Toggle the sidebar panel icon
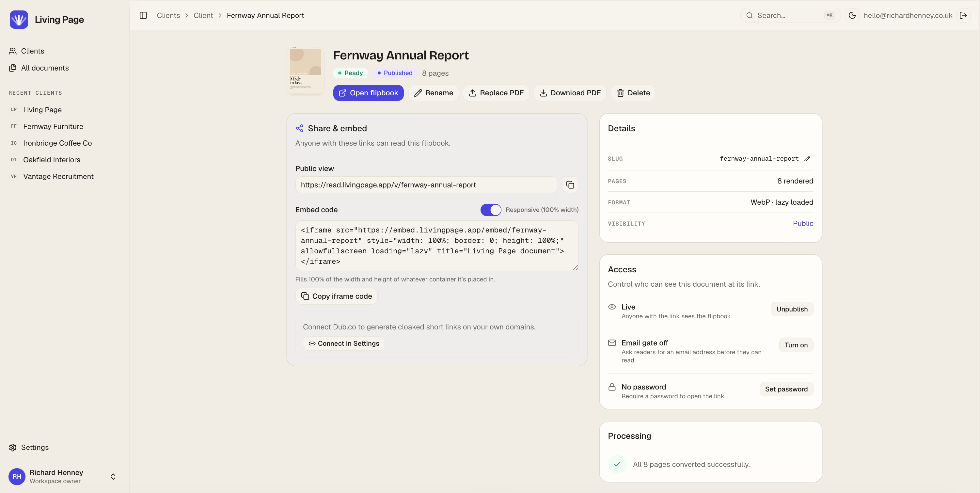The image size is (980, 493). point(143,15)
